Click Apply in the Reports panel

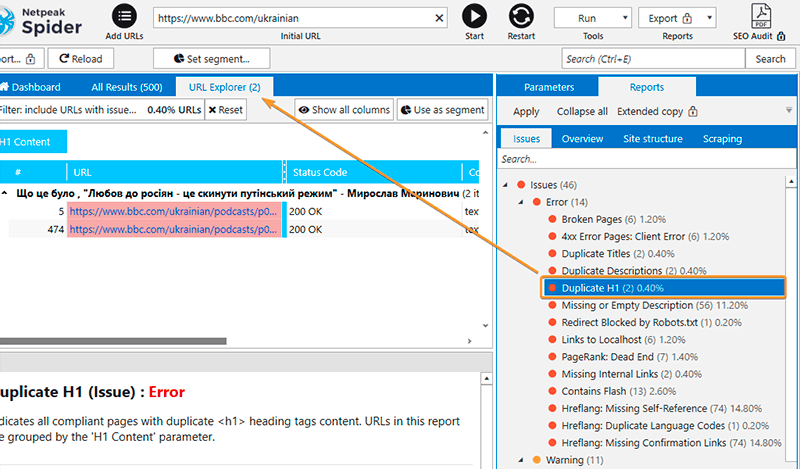tap(526, 111)
